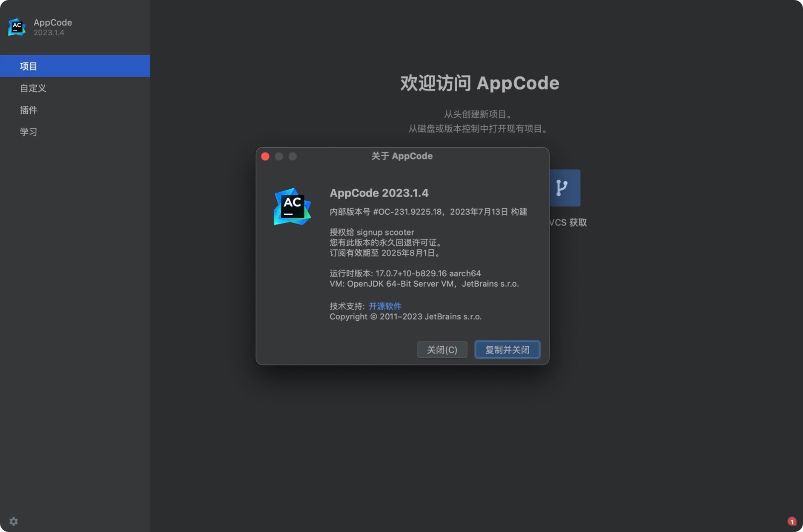Viewport: 803px width, 532px height.
Task: Click the 关闭(C) button
Action: coord(442,350)
